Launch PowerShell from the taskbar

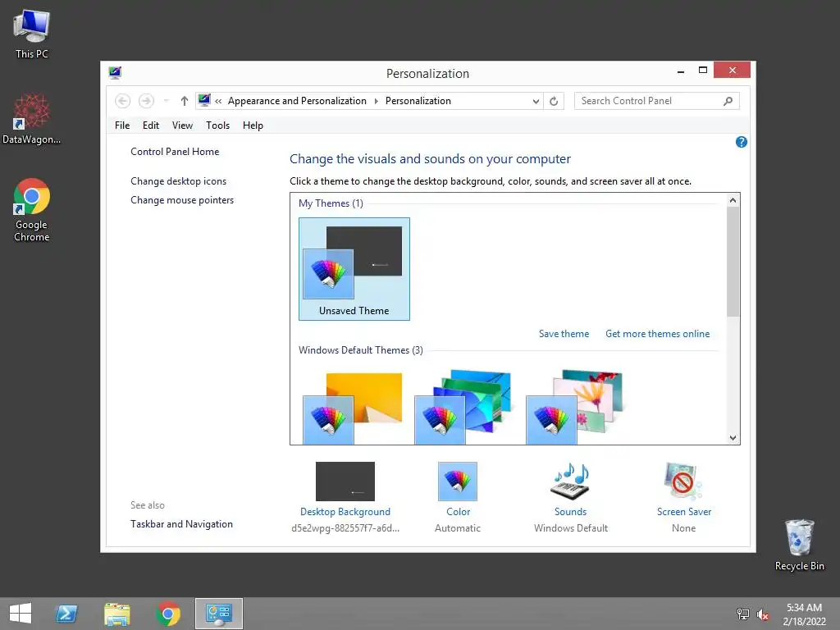coord(66,614)
